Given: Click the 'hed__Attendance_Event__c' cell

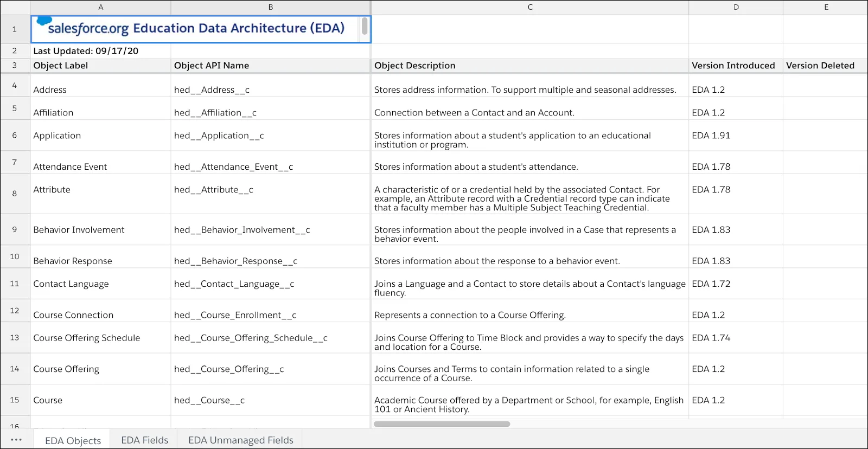Looking at the screenshot, I should tap(271, 163).
